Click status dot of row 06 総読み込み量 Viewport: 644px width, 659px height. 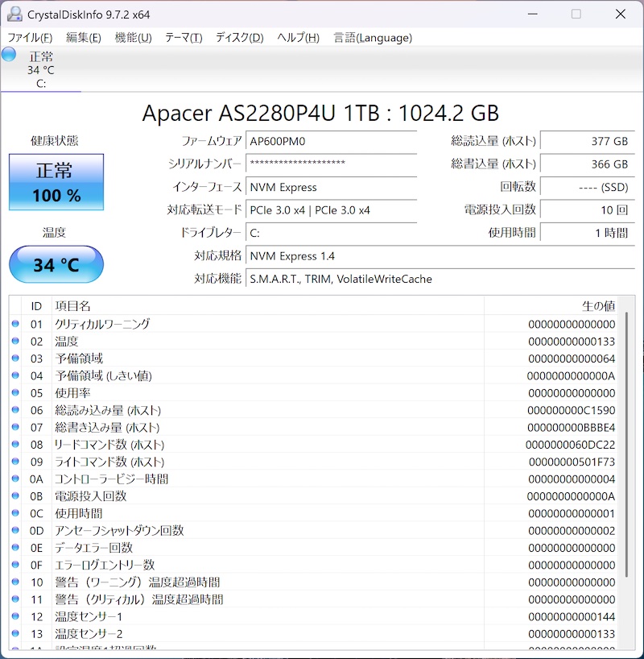15,410
